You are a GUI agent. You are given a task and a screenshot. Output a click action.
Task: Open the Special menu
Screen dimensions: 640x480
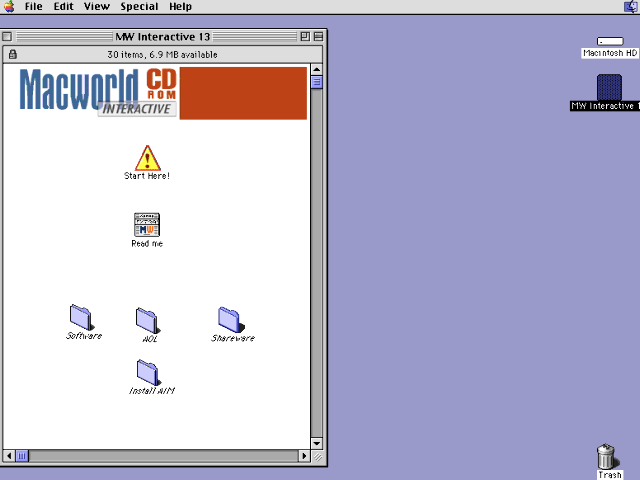pos(139,7)
